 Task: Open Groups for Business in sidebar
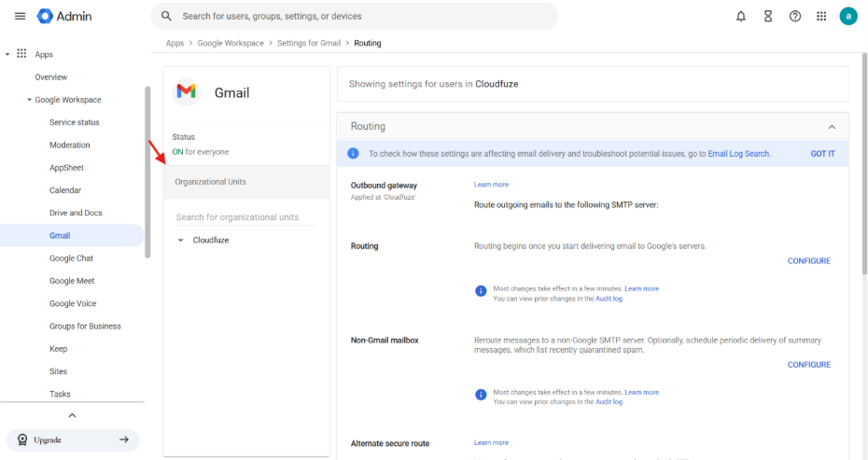click(85, 327)
